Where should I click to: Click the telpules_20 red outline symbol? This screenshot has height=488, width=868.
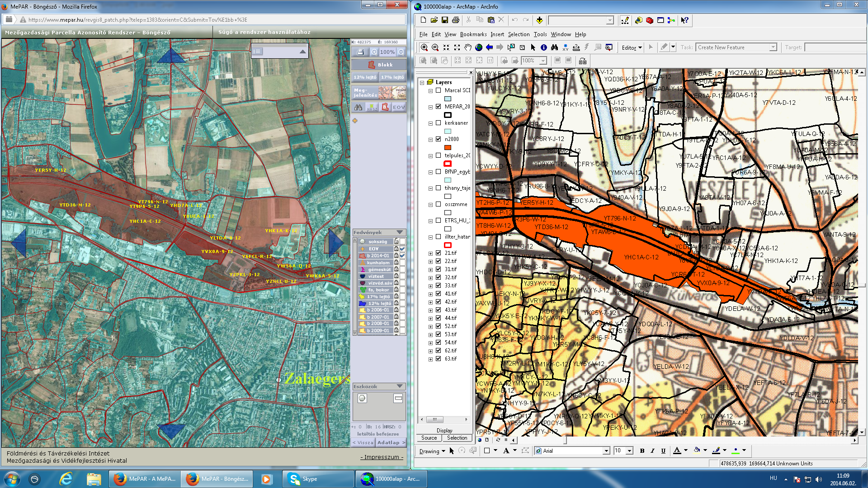coord(448,164)
